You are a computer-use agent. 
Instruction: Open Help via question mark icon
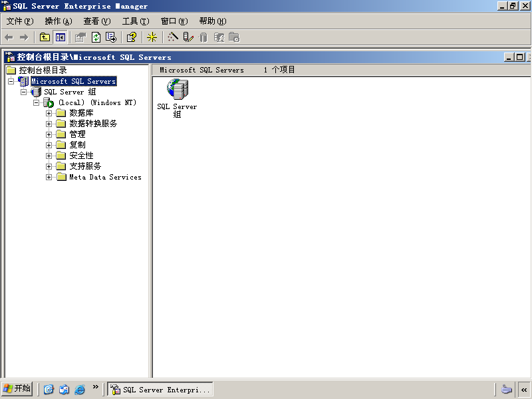(131, 37)
